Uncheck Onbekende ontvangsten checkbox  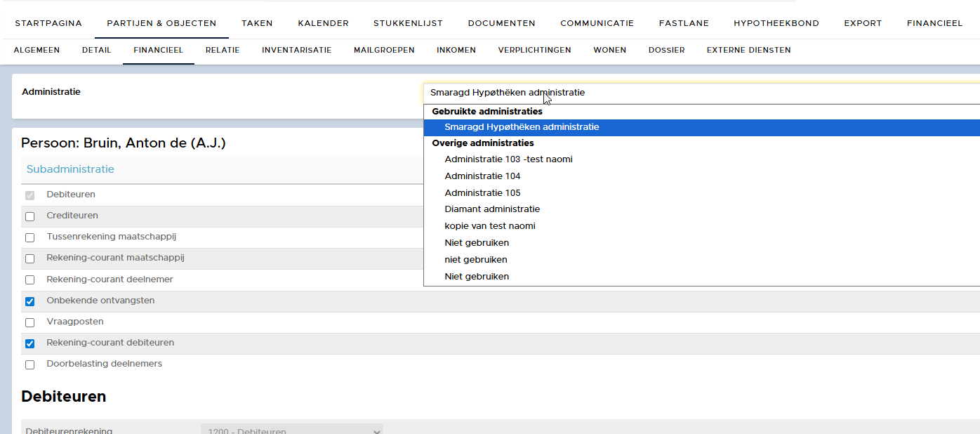pos(29,301)
